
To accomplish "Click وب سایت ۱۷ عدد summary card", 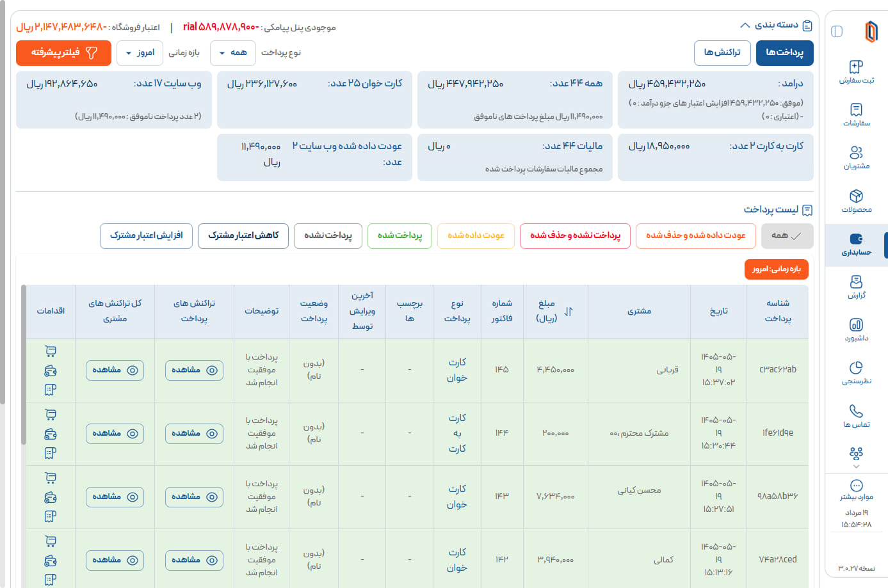I will point(114,99).
